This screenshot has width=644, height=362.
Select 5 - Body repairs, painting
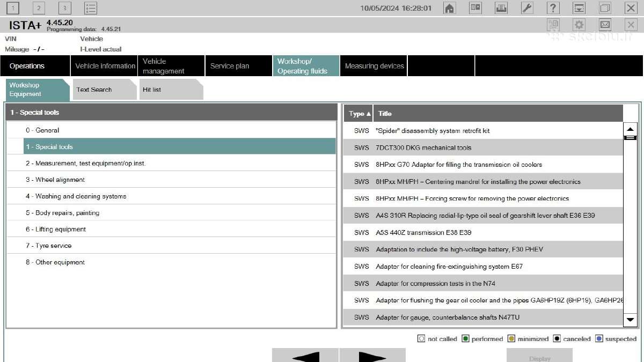coord(171,213)
